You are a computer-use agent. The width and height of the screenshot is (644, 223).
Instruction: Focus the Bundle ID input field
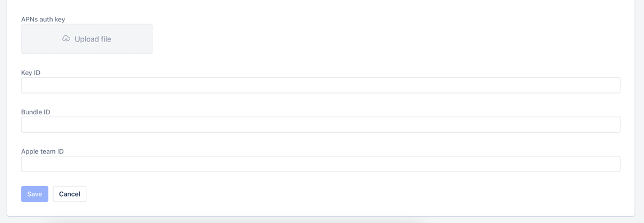320,124
